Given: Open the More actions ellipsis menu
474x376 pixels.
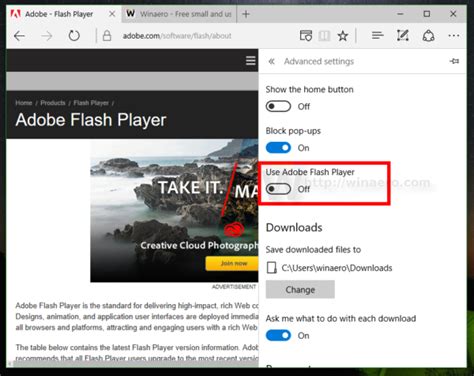Looking at the screenshot, I should click(x=454, y=36).
